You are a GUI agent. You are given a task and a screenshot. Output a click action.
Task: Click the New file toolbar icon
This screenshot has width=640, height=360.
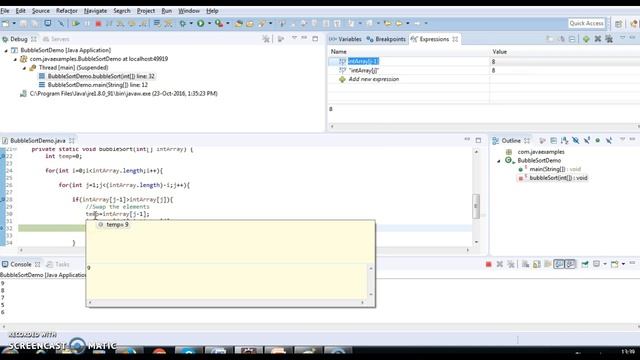tap(6, 24)
